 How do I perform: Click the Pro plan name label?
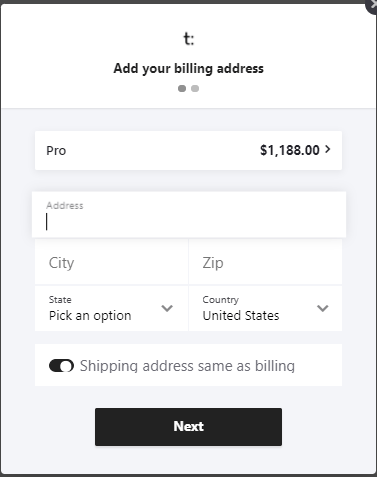(x=56, y=151)
